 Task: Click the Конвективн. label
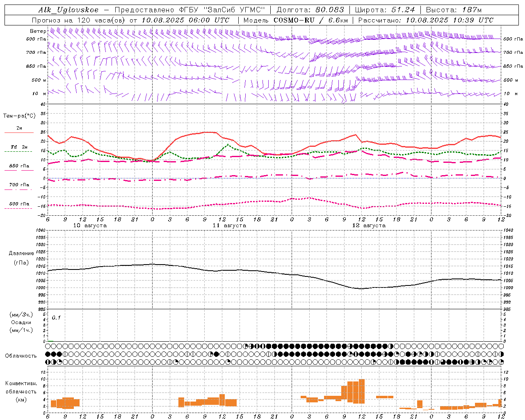click(x=21, y=383)
